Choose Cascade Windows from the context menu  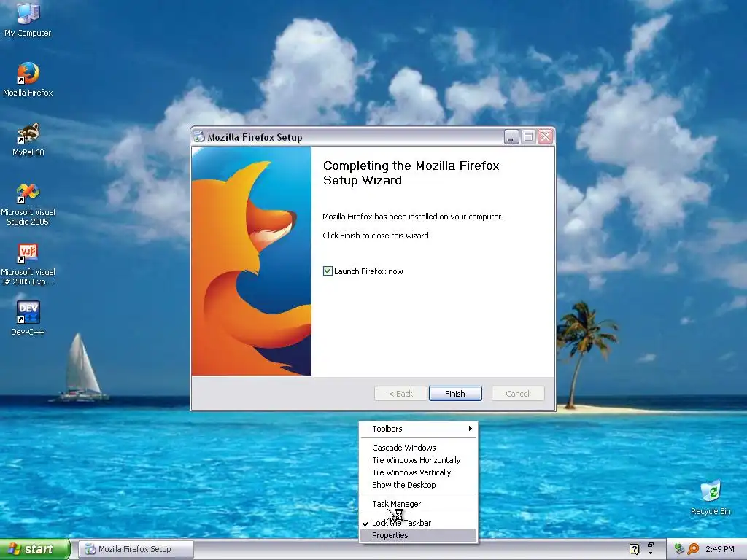pyautogui.click(x=418, y=448)
